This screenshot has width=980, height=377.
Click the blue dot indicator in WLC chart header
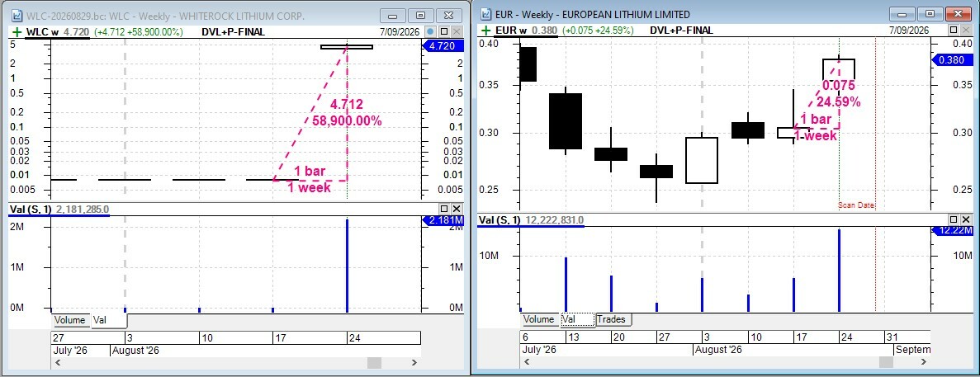(x=430, y=31)
